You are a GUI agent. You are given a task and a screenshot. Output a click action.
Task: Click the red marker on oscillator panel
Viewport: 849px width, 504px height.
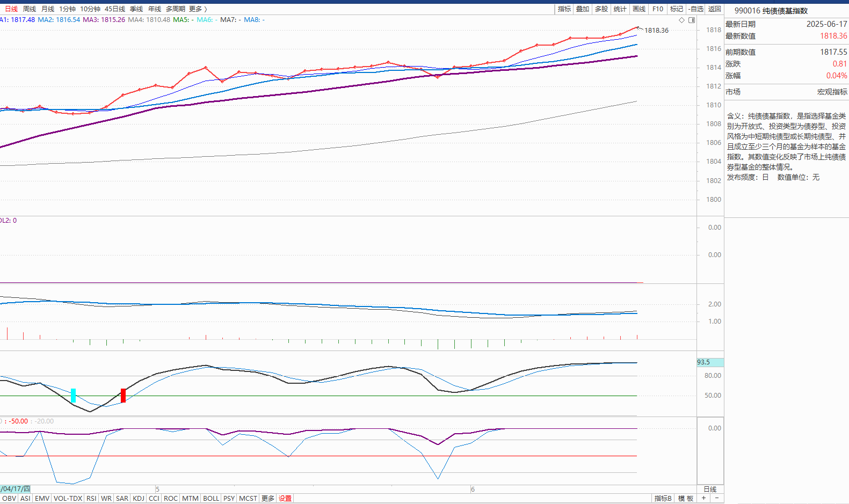coord(123,396)
